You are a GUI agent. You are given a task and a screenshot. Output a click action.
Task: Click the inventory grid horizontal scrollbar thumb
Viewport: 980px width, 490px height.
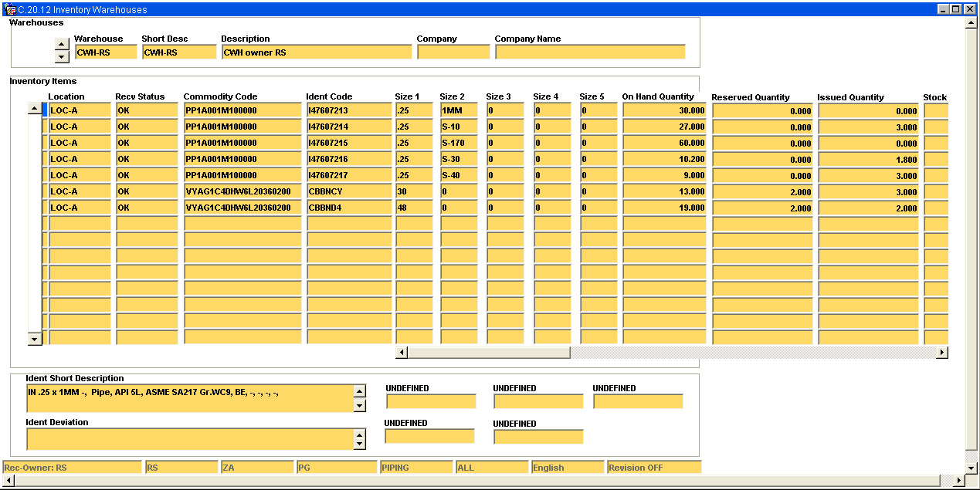(x=489, y=353)
